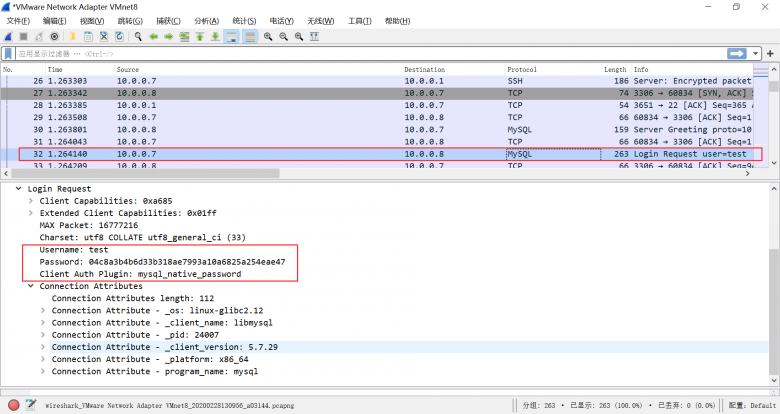
Task: Select packet 27 SYN, ACK row
Action: pyautogui.click(x=377, y=93)
